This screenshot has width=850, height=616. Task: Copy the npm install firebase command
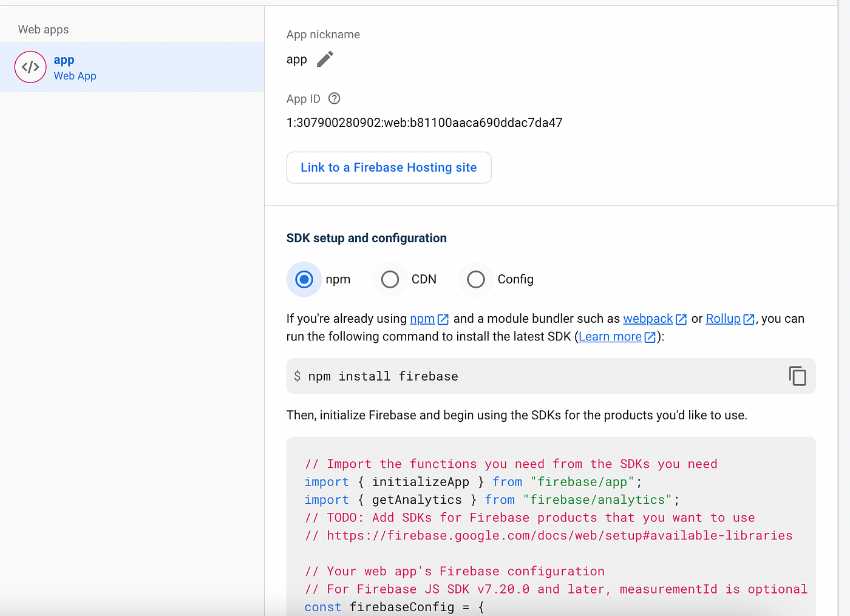(797, 376)
